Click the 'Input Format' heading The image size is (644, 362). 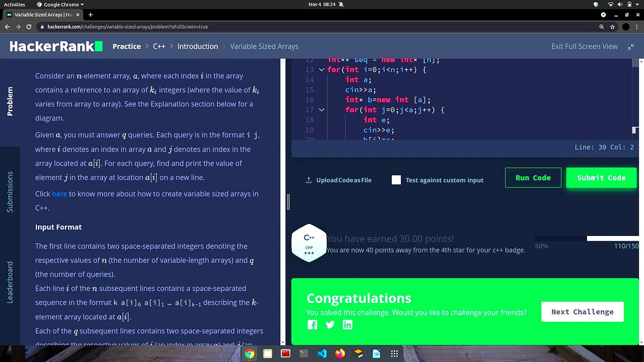(x=58, y=227)
